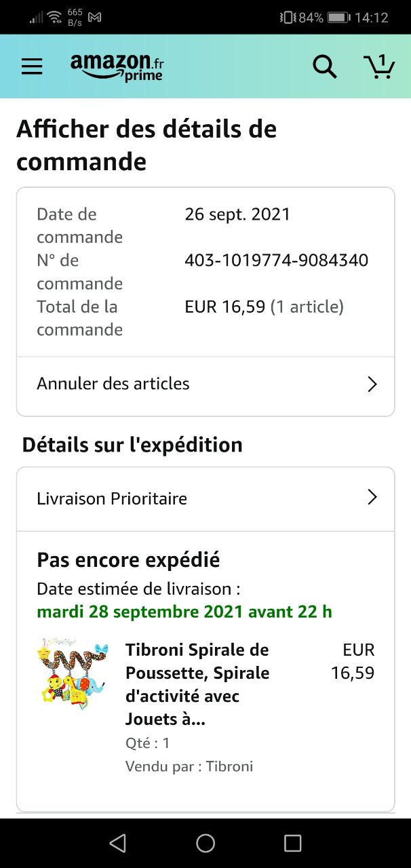Tap the Amazon.fr Prime logo
411x868 pixels.
pyautogui.click(x=117, y=66)
